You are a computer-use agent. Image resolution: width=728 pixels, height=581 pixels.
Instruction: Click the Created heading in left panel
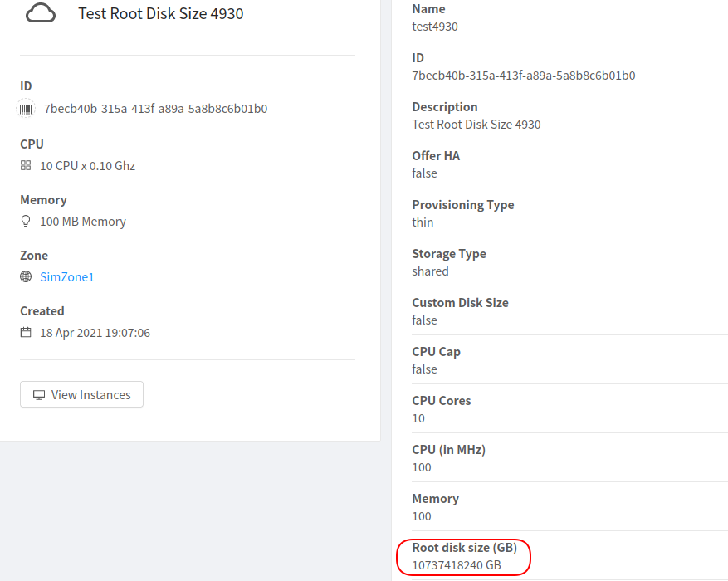click(x=42, y=311)
